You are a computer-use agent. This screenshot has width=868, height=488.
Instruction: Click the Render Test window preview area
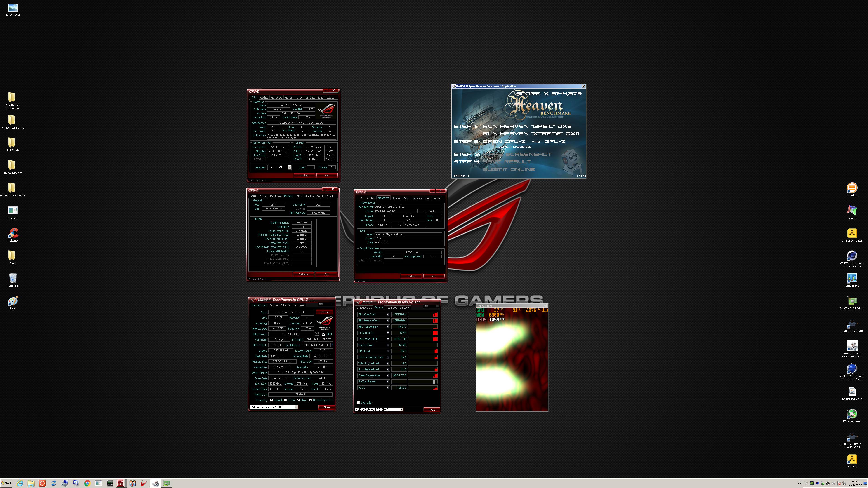(x=512, y=359)
